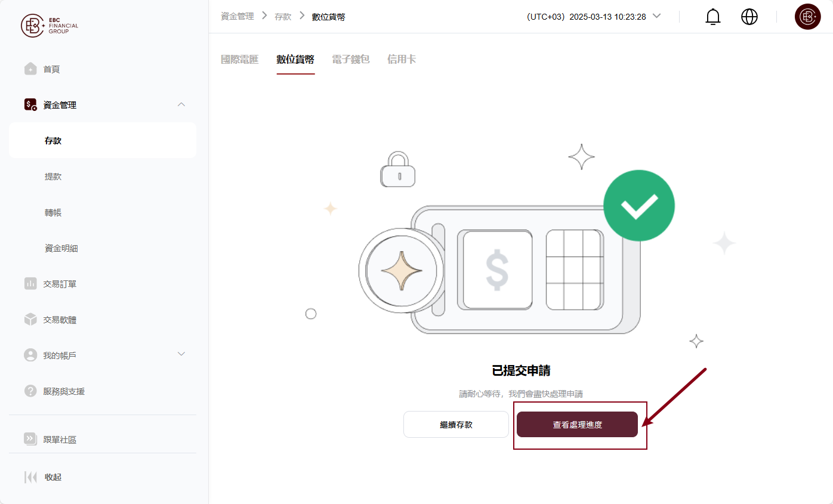This screenshot has height=504, width=833.
Task: Click the 服務與支援 question mark icon
Action: tap(30, 391)
